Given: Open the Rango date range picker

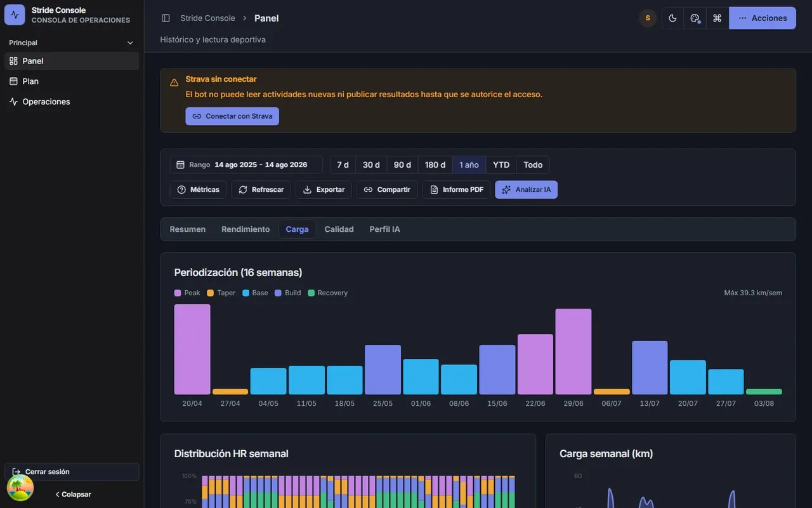Looking at the screenshot, I should (x=246, y=165).
